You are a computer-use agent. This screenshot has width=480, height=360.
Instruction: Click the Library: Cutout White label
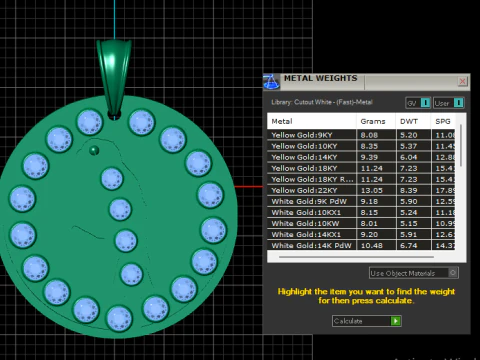click(321, 102)
